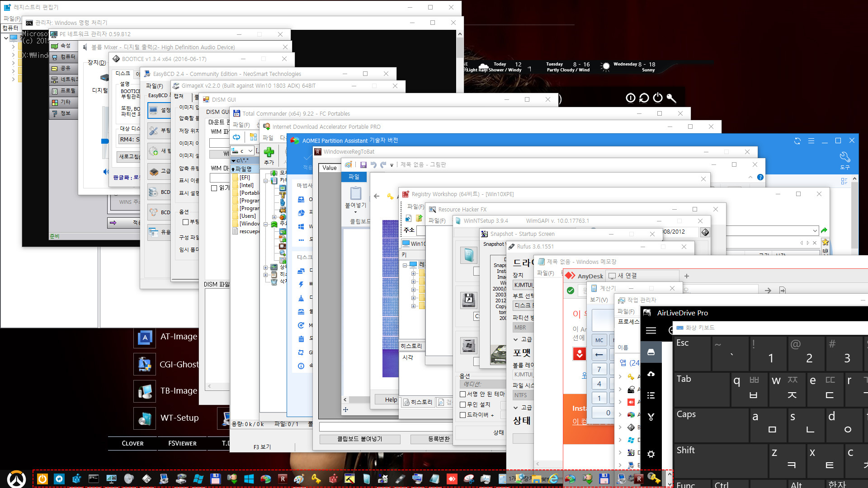Tick the read-only checkbox '읽기' in DISM GUI
The width and height of the screenshot is (868, 488).
pyautogui.click(x=214, y=188)
